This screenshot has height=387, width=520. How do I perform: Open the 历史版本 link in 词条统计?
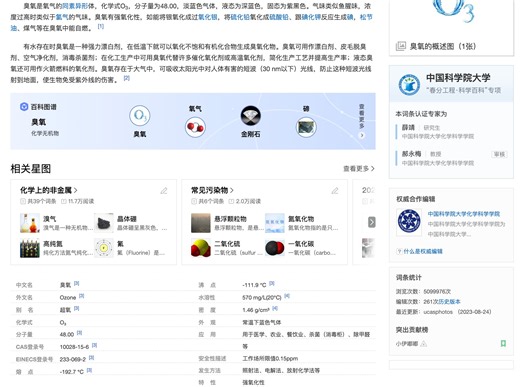click(x=449, y=301)
